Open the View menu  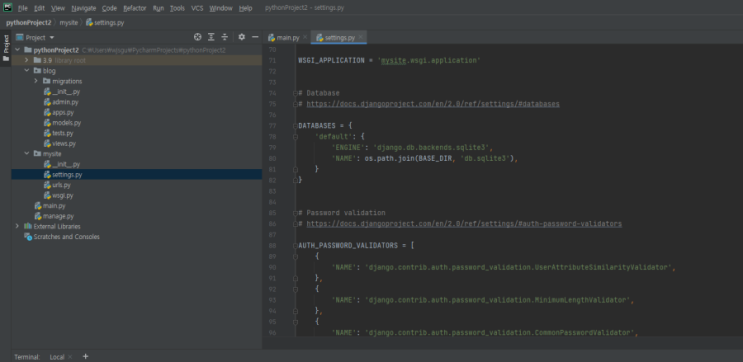(x=58, y=8)
